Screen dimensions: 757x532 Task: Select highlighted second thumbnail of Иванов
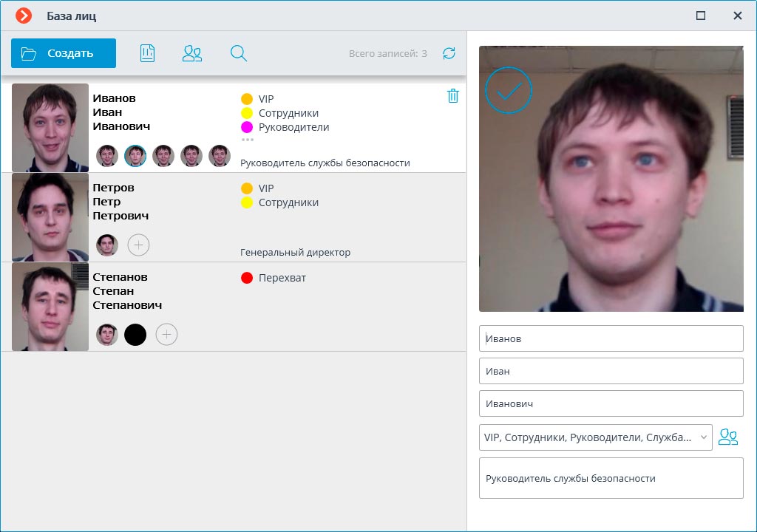[135, 156]
